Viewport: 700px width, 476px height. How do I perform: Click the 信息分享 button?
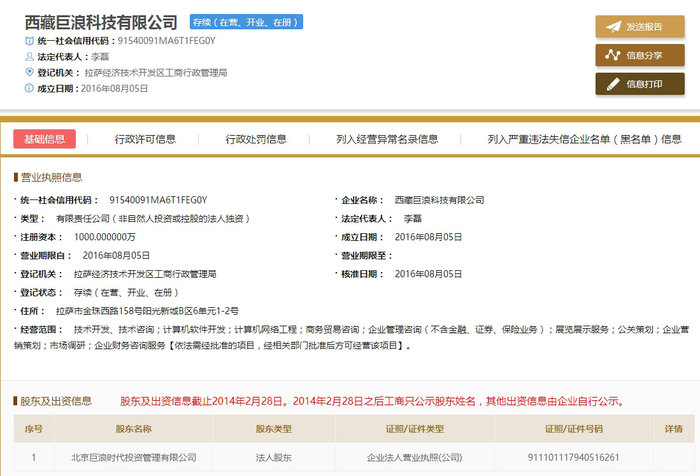[x=640, y=55]
